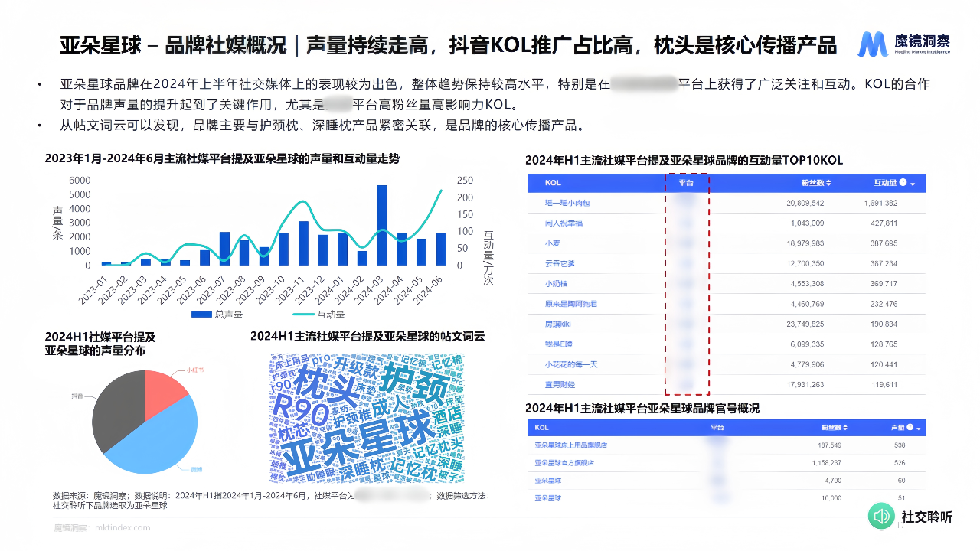Viewport: 980px width, 551px height.
Task: Open 亚朵星球 account with 4,700 fans
Action: tap(548, 481)
